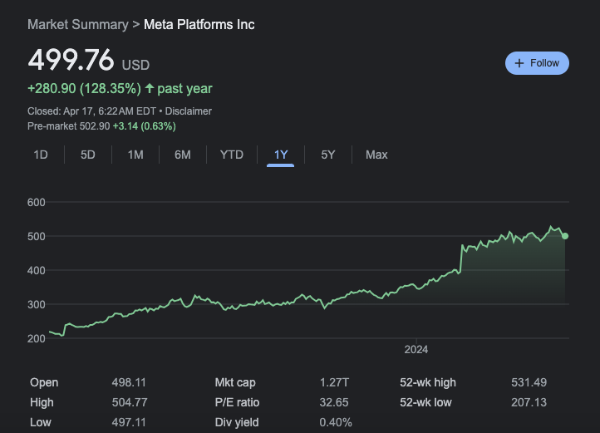This screenshot has width=600, height=433.
Task: Click the Mkt cap label
Action: pyautogui.click(x=235, y=383)
